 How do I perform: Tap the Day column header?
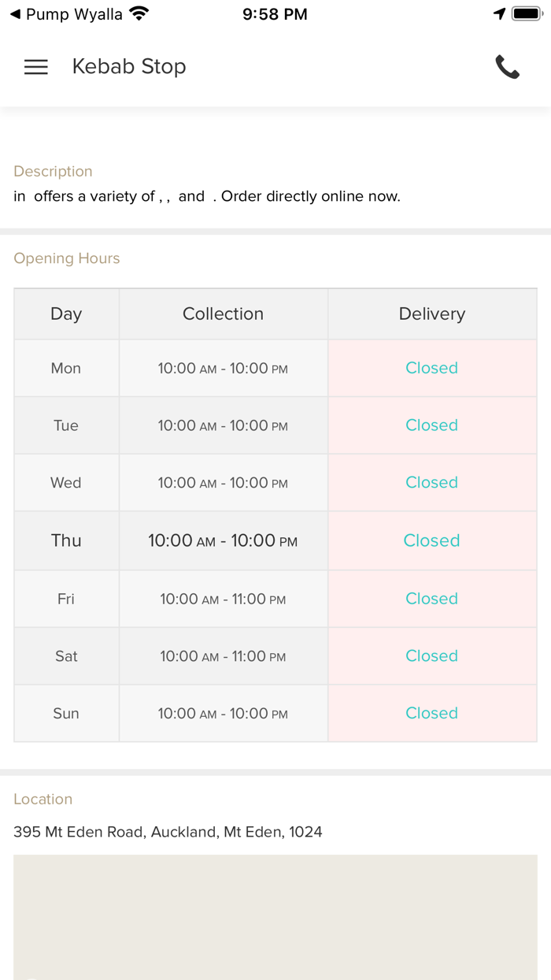click(66, 314)
